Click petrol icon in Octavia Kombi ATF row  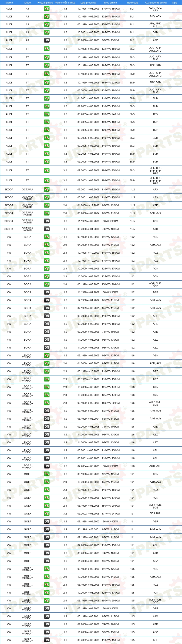pyautogui.click(x=47, y=205)
